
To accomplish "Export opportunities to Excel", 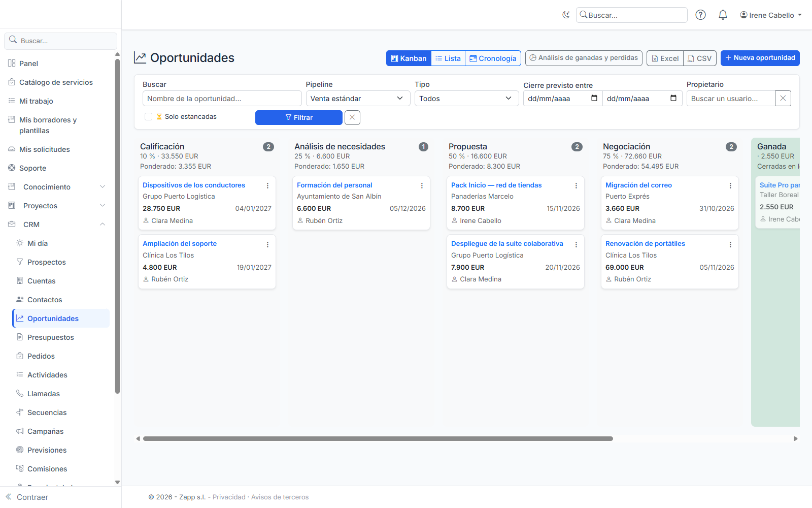I will click(665, 58).
